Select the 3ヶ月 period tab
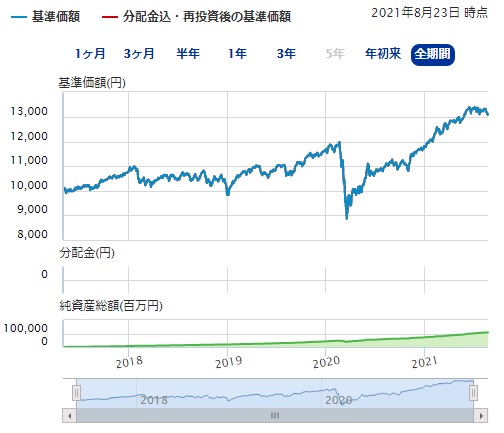The width and height of the screenshot is (504, 433). [139, 54]
